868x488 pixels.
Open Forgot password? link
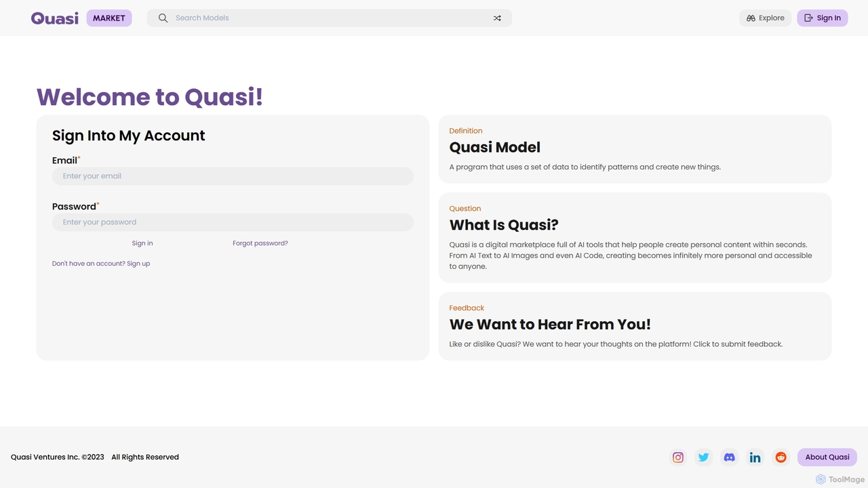coord(260,243)
